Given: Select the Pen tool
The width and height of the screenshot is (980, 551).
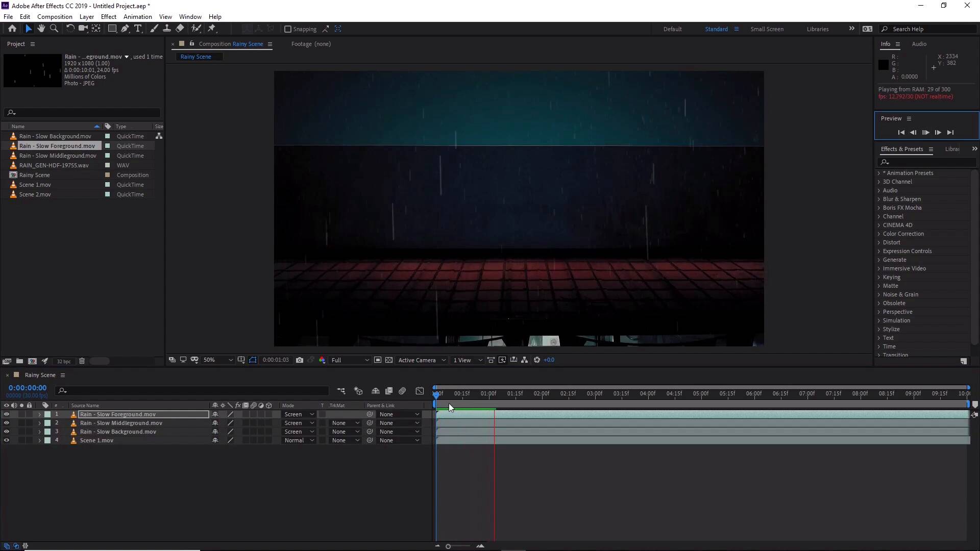Looking at the screenshot, I should click(125, 29).
